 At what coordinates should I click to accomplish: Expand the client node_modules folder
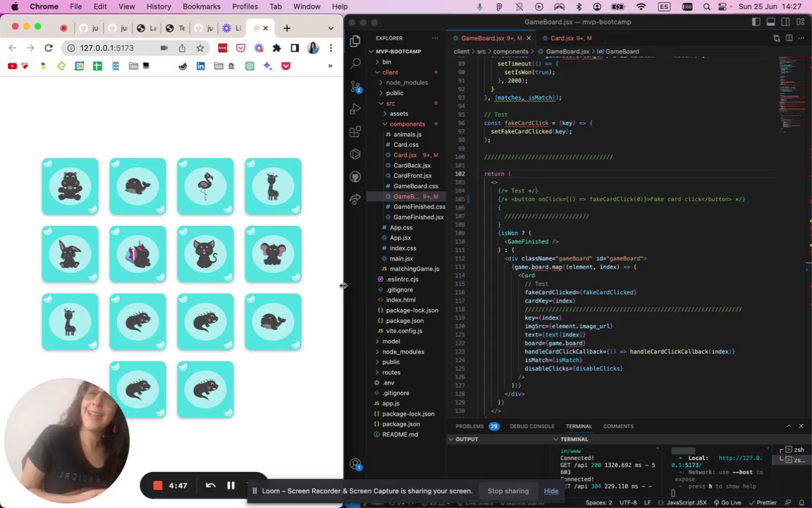407,83
